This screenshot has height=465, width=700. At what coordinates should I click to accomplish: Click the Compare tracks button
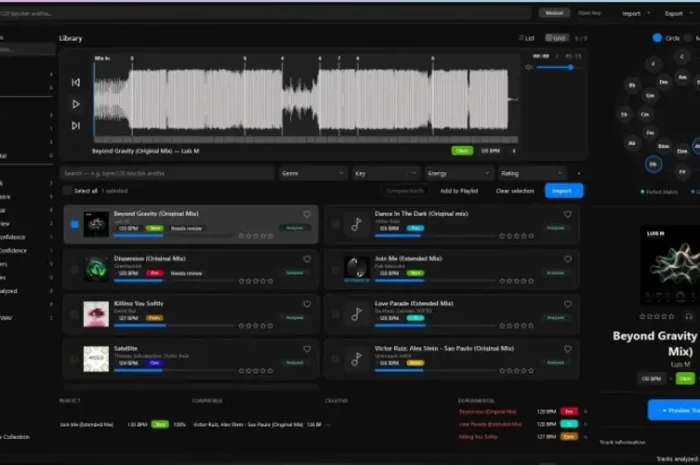[x=405, y=191]
